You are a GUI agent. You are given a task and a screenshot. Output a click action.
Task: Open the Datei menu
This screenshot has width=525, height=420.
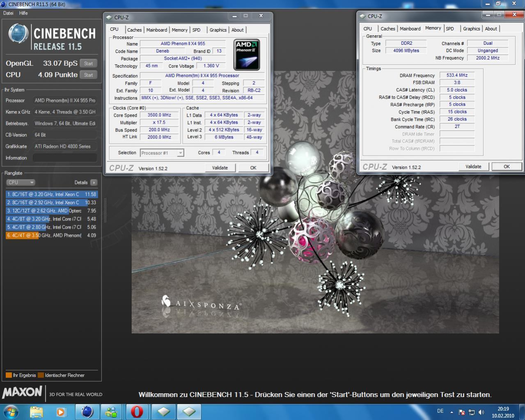click(x=8, y=13)
